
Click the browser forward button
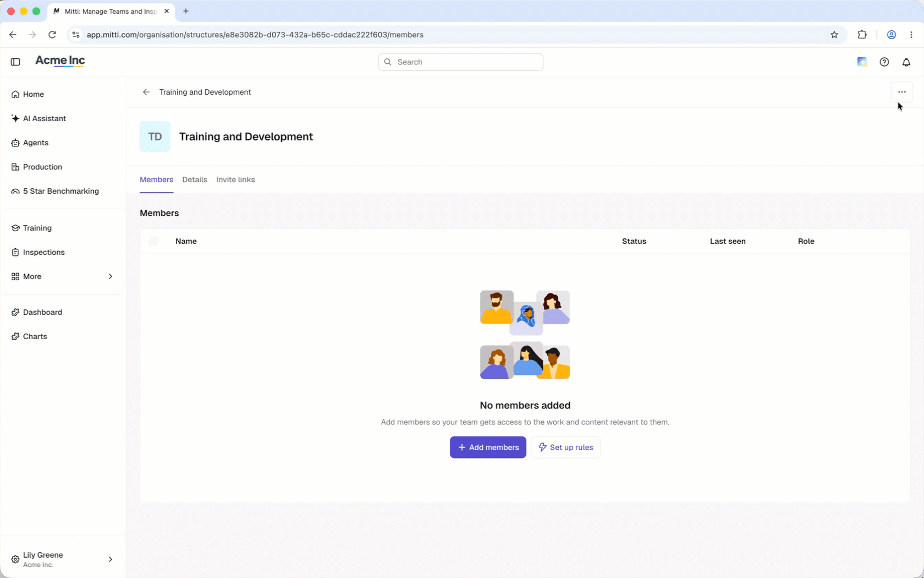[32, 35]
